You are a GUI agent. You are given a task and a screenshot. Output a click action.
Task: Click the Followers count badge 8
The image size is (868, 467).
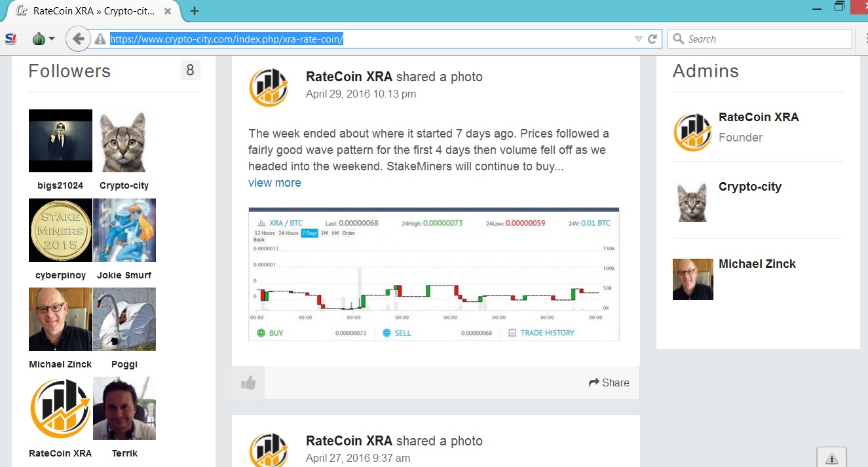pyautogui.click(x=190, y=70)
